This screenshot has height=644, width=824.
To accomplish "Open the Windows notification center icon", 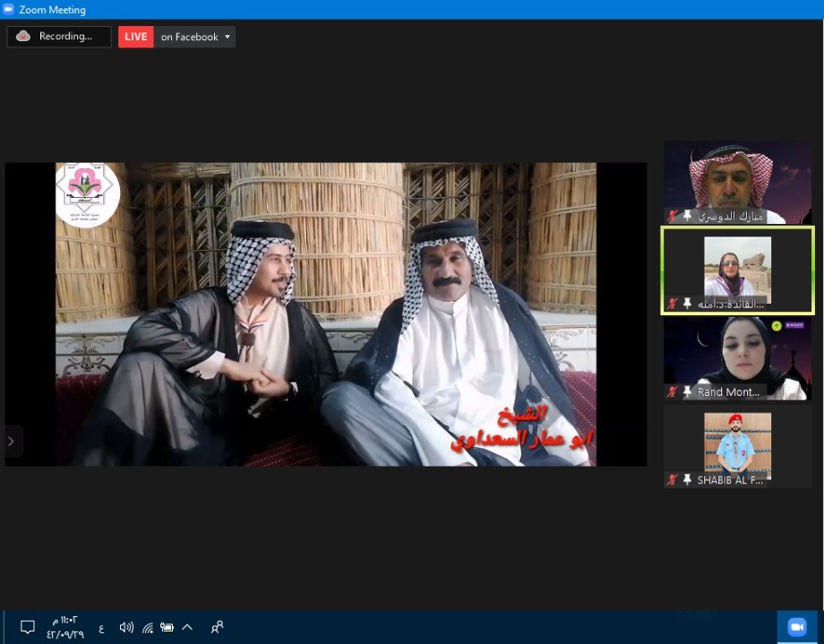I will (x=27, y=627).
